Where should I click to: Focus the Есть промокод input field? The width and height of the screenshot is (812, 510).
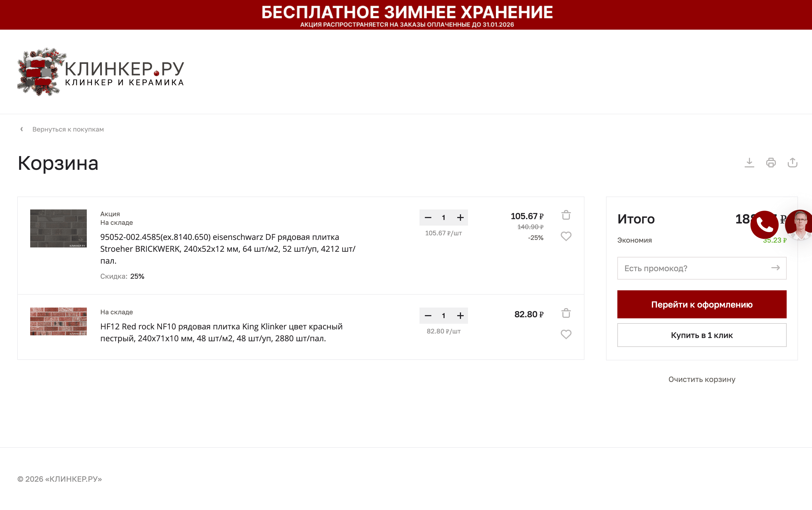pyautogui.click(x=691, y=268)
